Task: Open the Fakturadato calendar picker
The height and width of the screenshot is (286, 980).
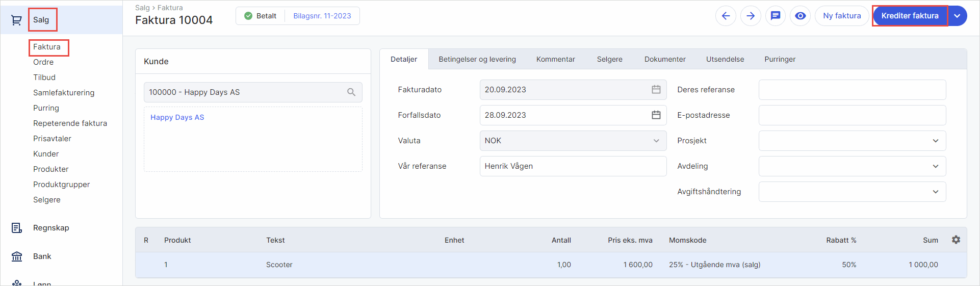Action: 656,90
